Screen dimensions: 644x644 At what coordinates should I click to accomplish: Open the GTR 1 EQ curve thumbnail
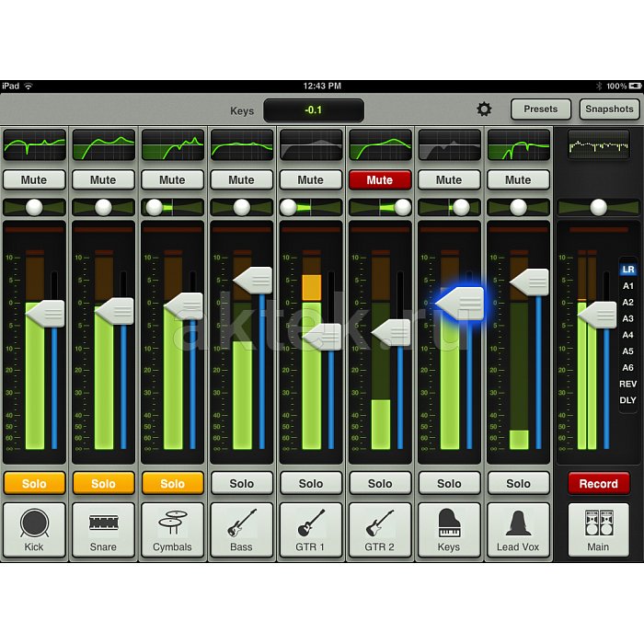[x=311, y=145]
